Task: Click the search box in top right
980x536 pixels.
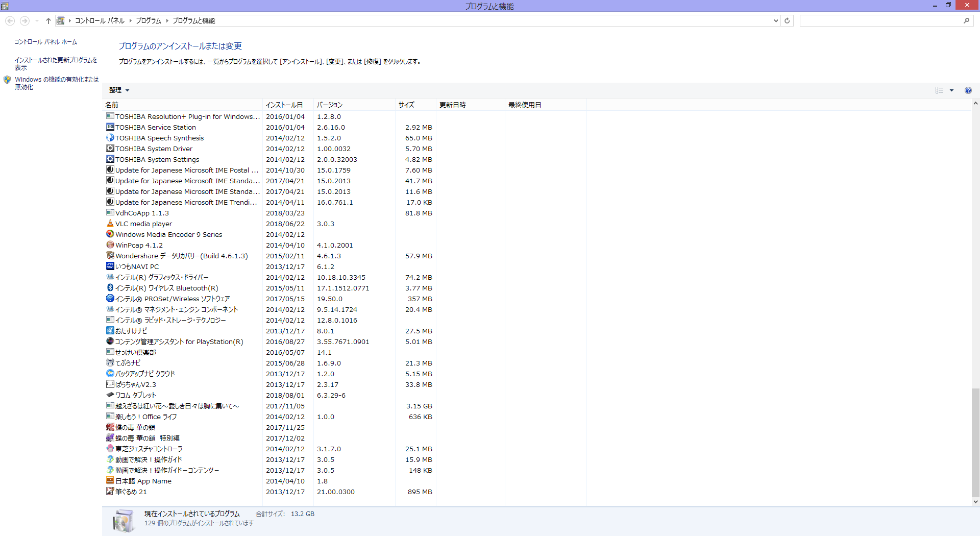Action: [880, 21]
